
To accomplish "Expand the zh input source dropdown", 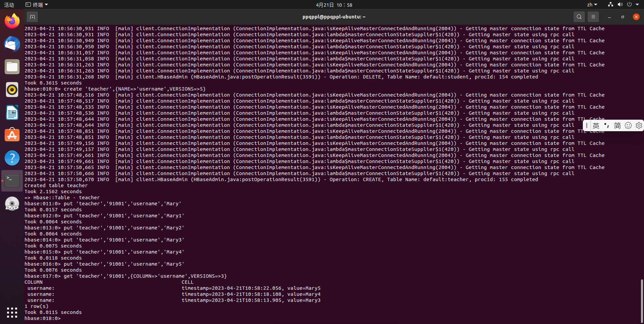I will pos(592,5).
